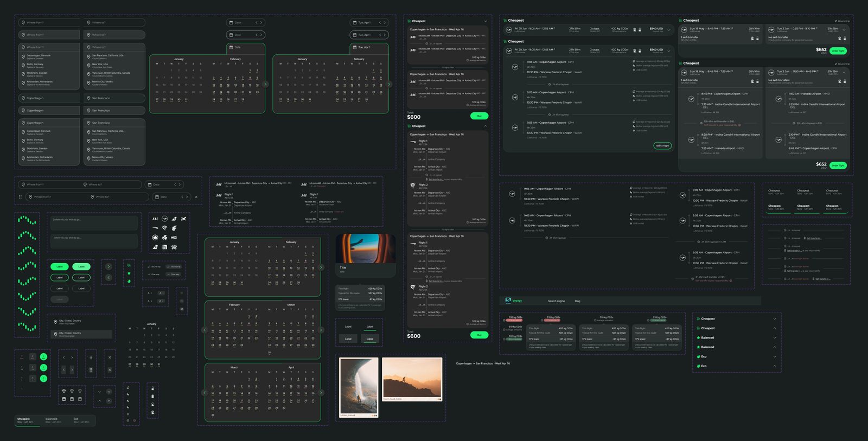Click drag handle beside the Where from search row
This screenshot has width=868, height=441.
[20, 197]
